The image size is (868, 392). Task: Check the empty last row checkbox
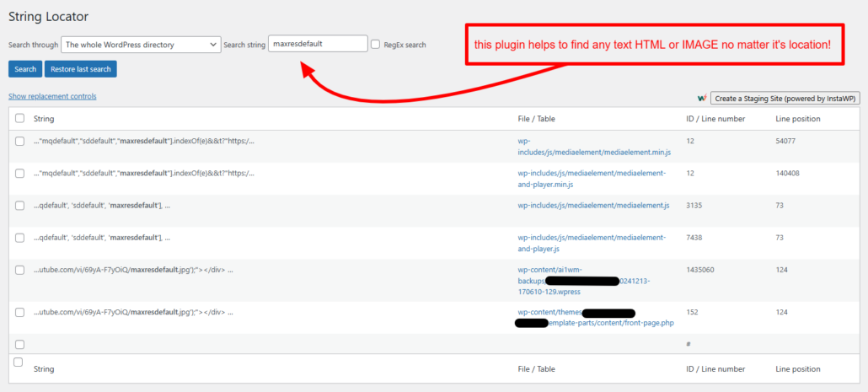[x=20, y=345]
